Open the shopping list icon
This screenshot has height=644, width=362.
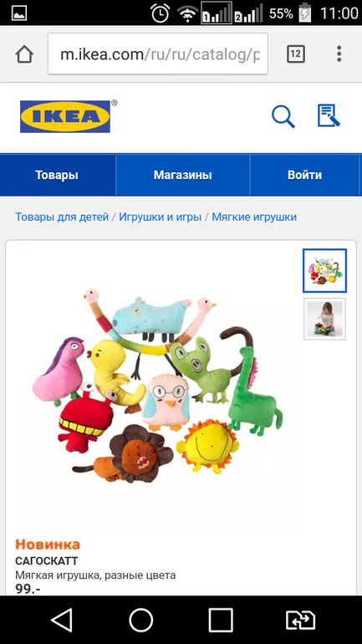tap(329, 115)
